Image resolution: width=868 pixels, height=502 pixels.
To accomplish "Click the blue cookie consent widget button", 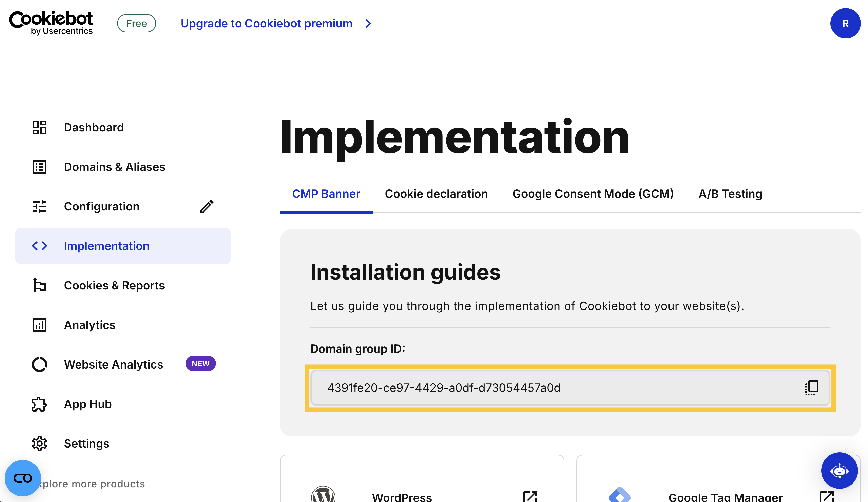I will [x=23, y=478].
